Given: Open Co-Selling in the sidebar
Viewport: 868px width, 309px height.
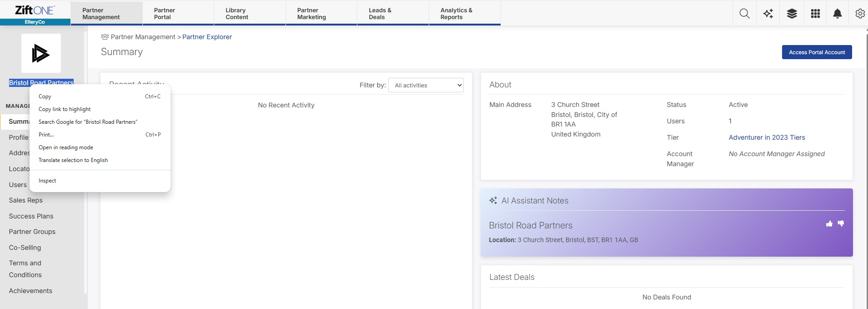Looking at the screenshot, I should click(x=25, y=248).
